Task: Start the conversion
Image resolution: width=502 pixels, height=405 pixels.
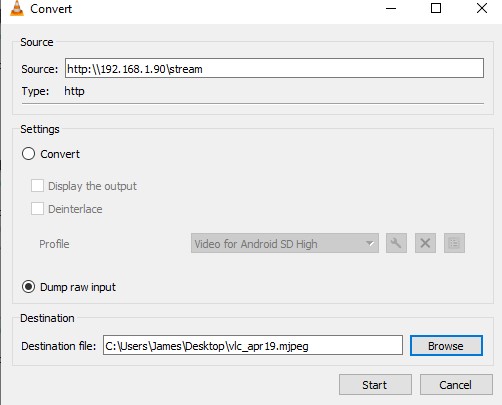Action: point(375,385)
